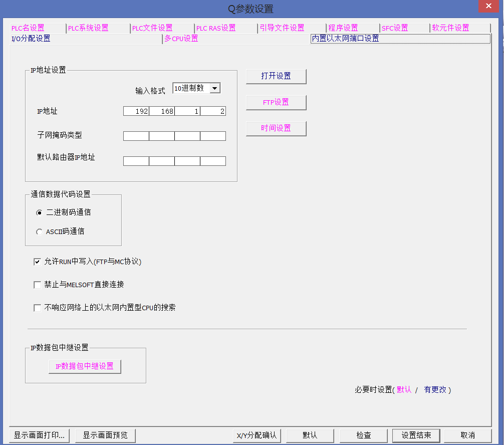Image resolution: width=504 pixels, height=445 pixels.
Task: Uncheck 允许RUN中写入(FTP与MC协议) checkbox
Action: (x=37, y=262)
